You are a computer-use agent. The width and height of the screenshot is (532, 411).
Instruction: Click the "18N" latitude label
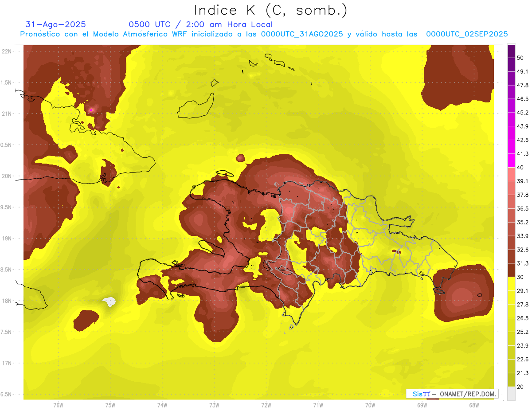tap(7, 301)
